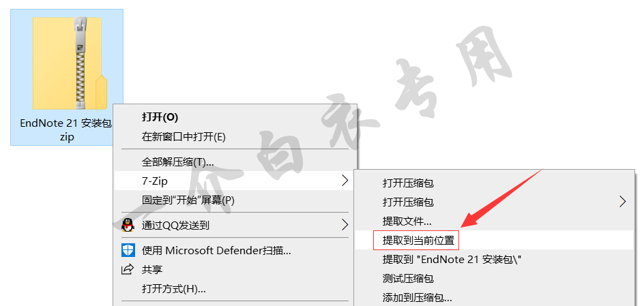Select 在新窗口中打开(E) menu entry
This screenshot has width=644, height=306.
(184, 136)
